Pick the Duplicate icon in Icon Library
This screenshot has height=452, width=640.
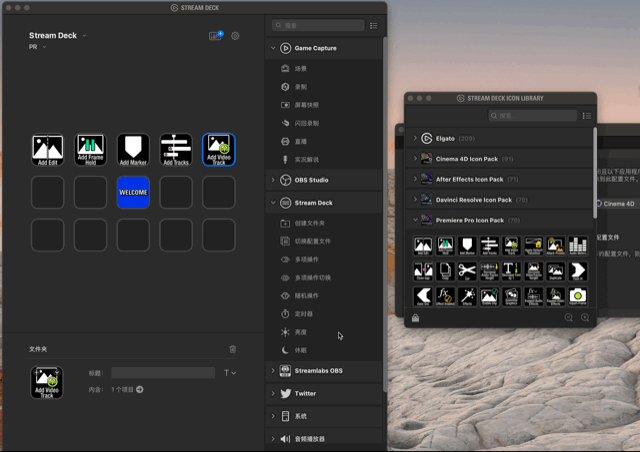point(556,271)
